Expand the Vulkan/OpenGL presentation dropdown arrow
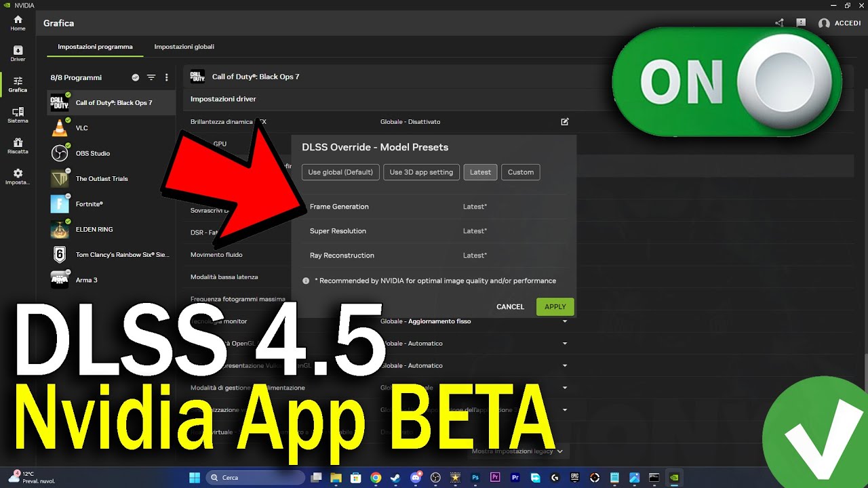Image resolution: width=868 pixels, height=488 pixels. tap(565, 366)
